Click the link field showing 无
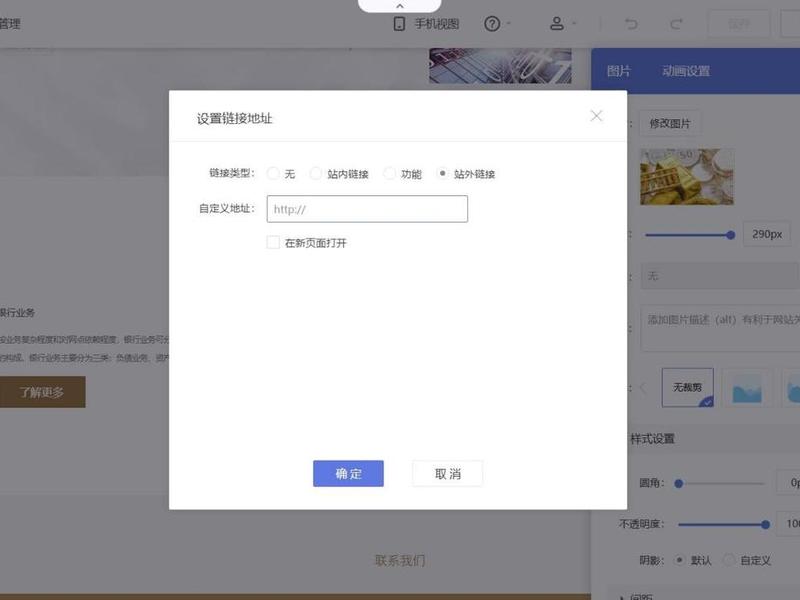This screenshot has width=800, height=600. 719,276
